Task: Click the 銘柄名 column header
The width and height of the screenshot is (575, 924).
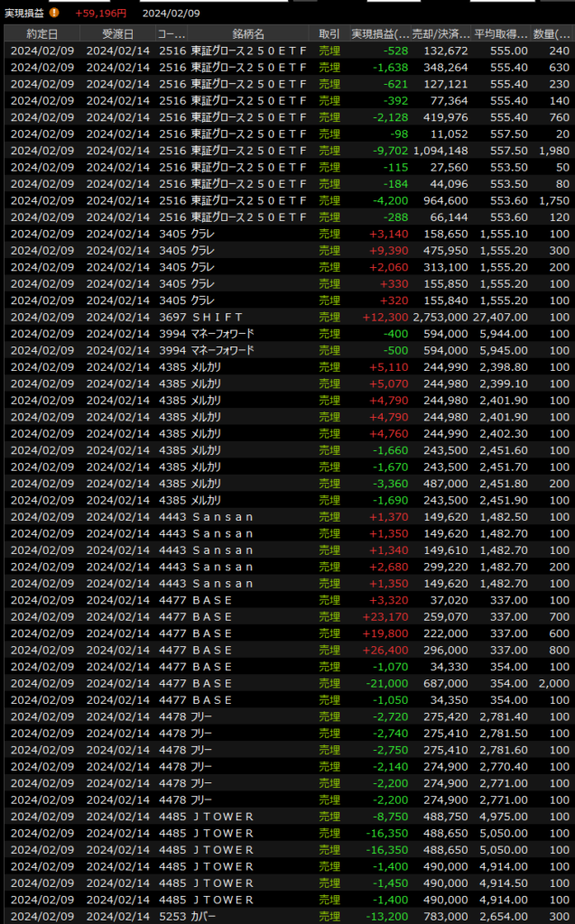Action: click(x=249, y=33)
